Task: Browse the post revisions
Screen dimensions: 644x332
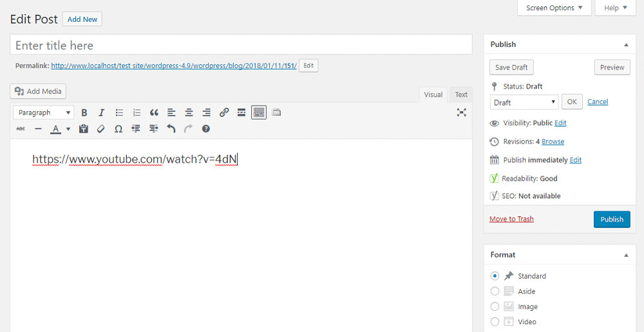Action: (x=553, y=142)
